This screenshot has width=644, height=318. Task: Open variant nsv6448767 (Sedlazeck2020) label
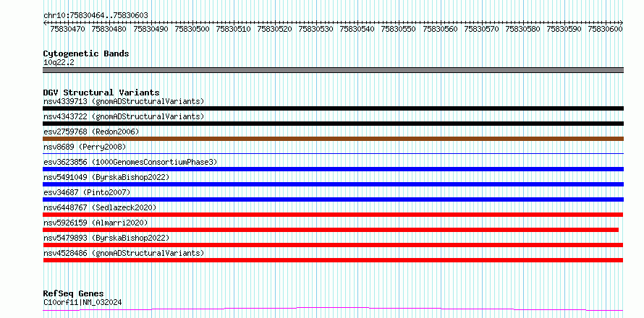click(x=100, y=207)
